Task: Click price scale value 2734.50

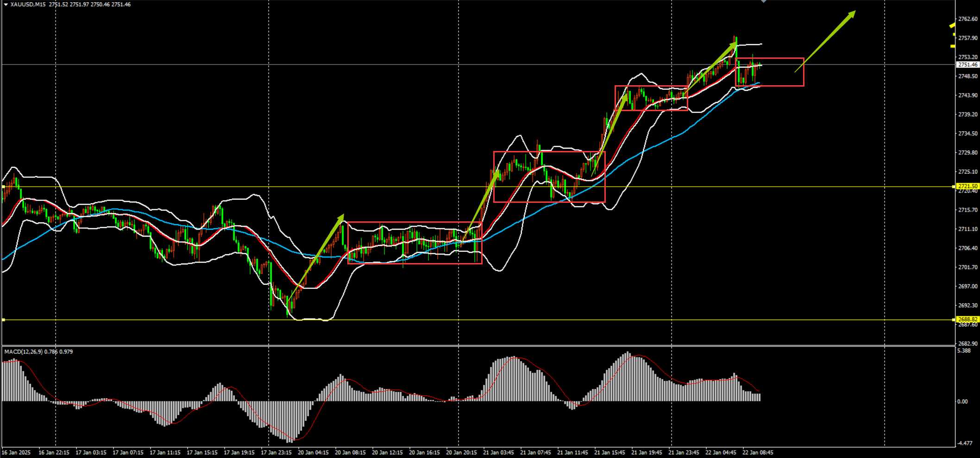Action: (968, 134)
